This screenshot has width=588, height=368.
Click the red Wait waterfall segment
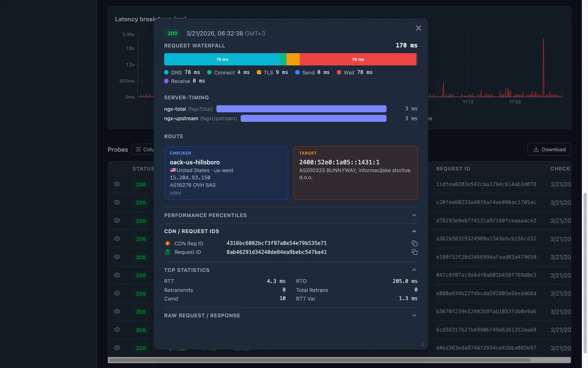coord(358,59)
